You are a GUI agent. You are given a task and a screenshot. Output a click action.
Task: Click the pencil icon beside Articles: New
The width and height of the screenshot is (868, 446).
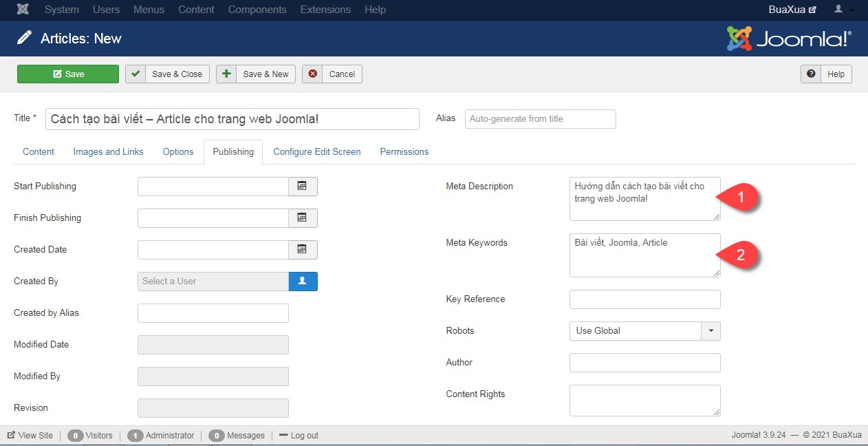[25, 39]
